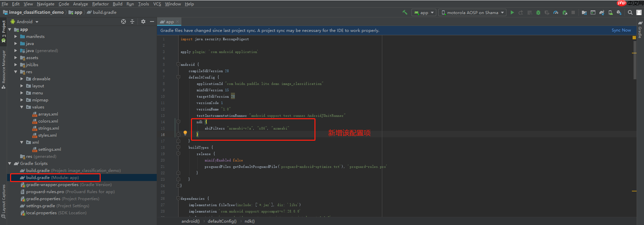Click the Sync Now link
644x225 pixels.
pos(621,30)
